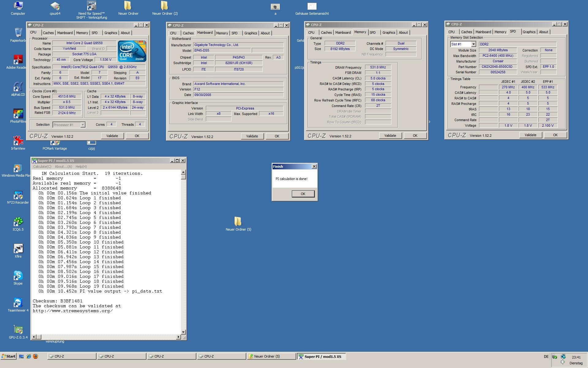The image size is (588, 368).
Task: Click OK in the Mainboard CPU-Z window
Action: pyautogui.click(x=277, y=136)
